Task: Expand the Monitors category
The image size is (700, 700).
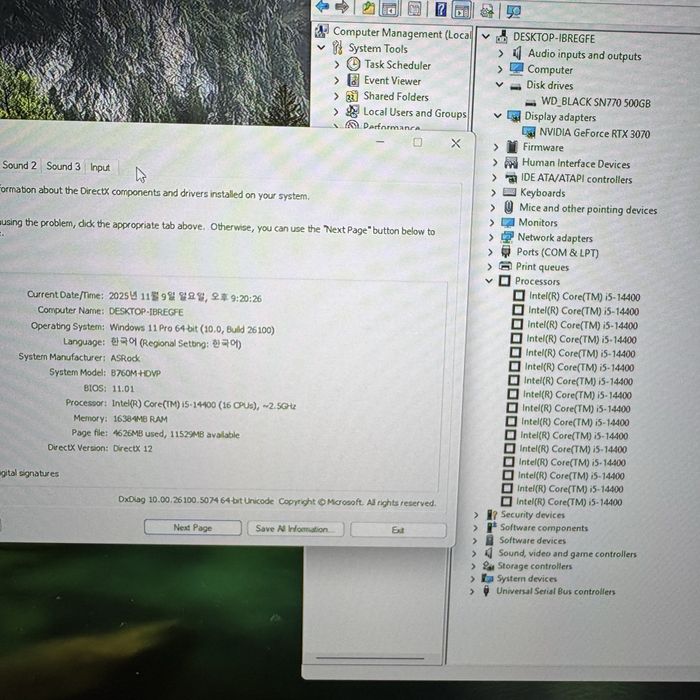Action: pyautogui.click(x=492, y=222)
